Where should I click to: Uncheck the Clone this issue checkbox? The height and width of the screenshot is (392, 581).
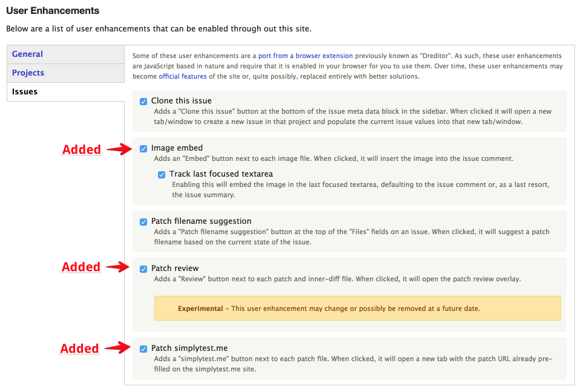[x=143, y=102]
